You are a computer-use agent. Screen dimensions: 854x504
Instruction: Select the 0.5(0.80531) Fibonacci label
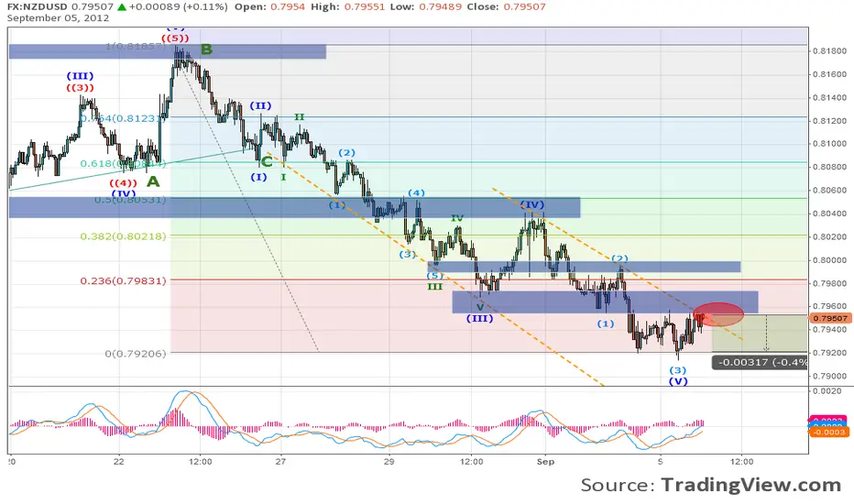[x=130, y=200]
